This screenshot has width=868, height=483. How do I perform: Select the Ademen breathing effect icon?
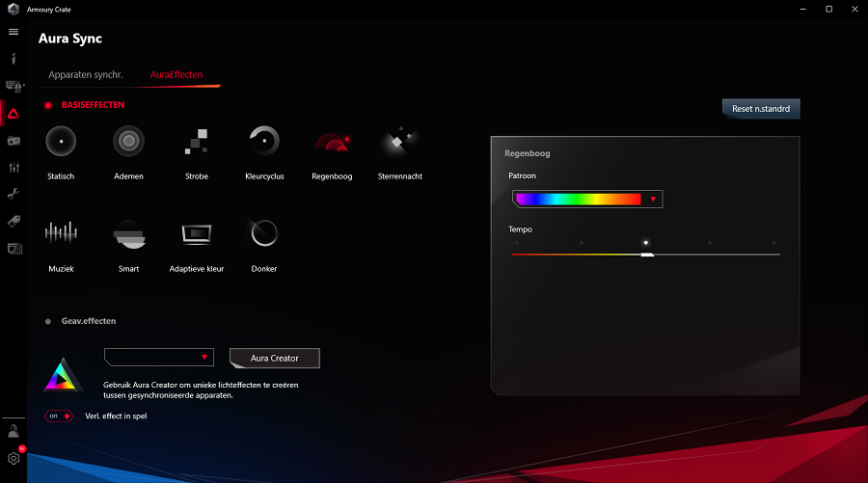point(128,141)
